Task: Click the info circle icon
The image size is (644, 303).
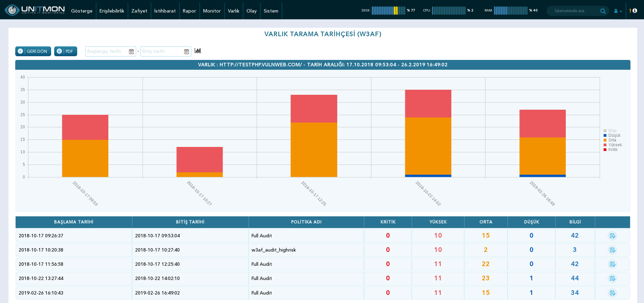Action: [x=635, y=10]
